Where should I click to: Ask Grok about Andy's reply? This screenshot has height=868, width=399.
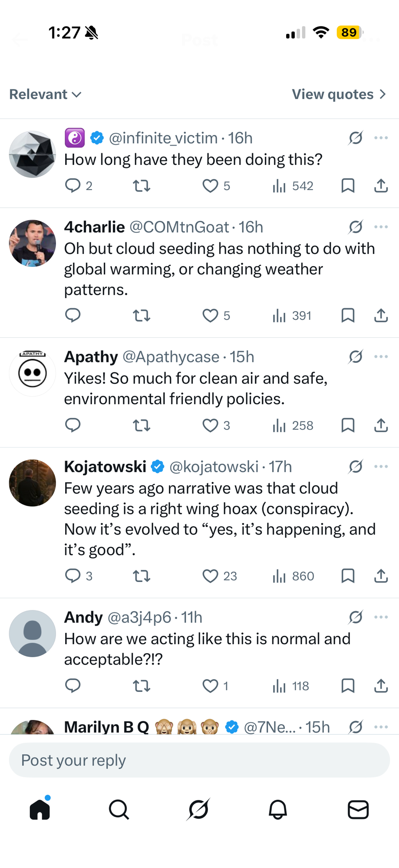pyautogui.click(x=356, y=617)
